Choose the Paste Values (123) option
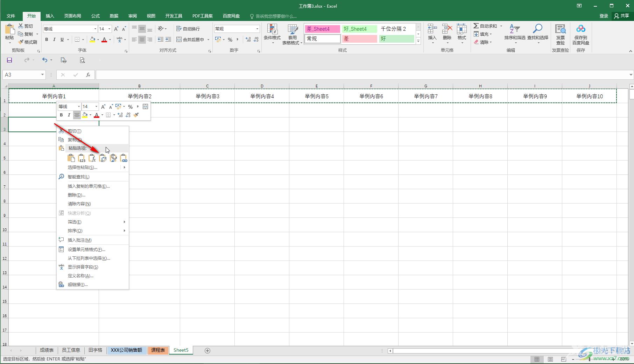The image size is (634, 364). click(x=82, y=158)
